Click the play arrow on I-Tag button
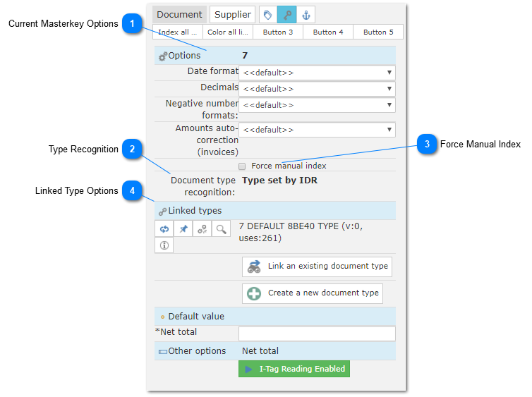This screenshot has height=397, width=532. click(248, 369)
